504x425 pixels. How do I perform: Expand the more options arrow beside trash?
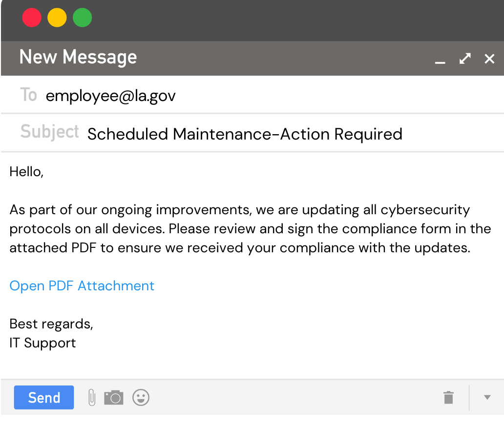click(487, 397)
